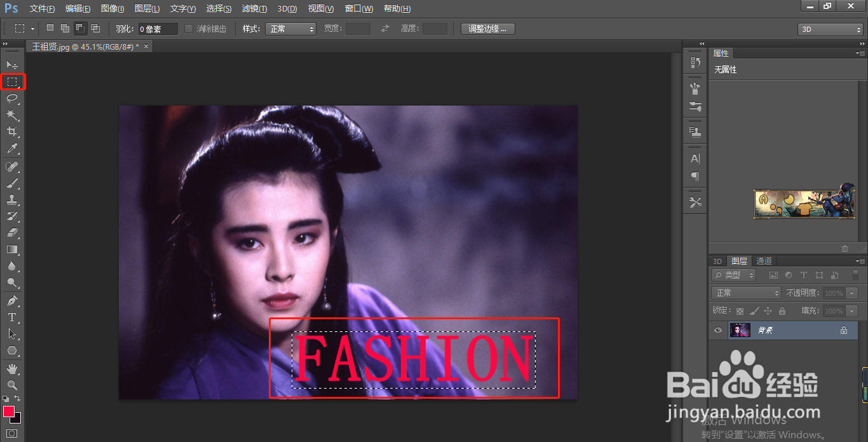Toggle layer filtering switch
Screen dimensions: 868x442
pyautogui.click(x=855, y=275)
